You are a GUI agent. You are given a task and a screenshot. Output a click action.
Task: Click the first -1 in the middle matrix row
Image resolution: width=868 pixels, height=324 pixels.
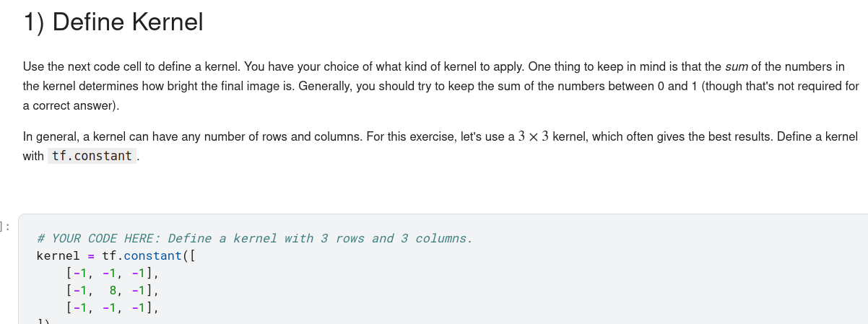coord(79,291)
